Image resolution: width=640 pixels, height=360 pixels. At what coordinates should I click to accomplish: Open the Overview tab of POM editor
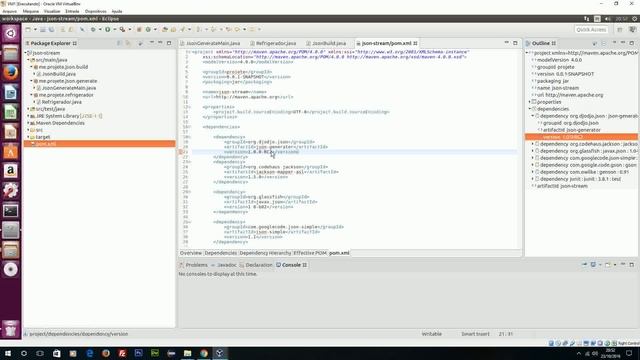(x=191, y=253)
